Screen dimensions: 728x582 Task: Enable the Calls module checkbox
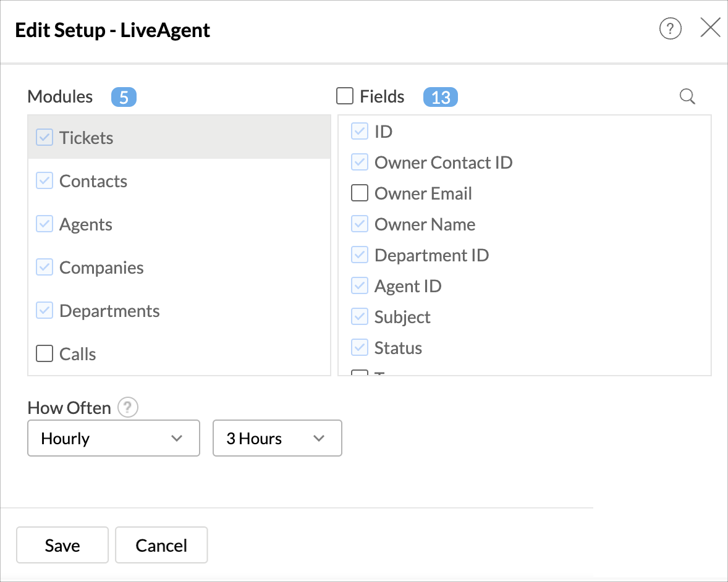pyautogui.click(x=44, y=353)
